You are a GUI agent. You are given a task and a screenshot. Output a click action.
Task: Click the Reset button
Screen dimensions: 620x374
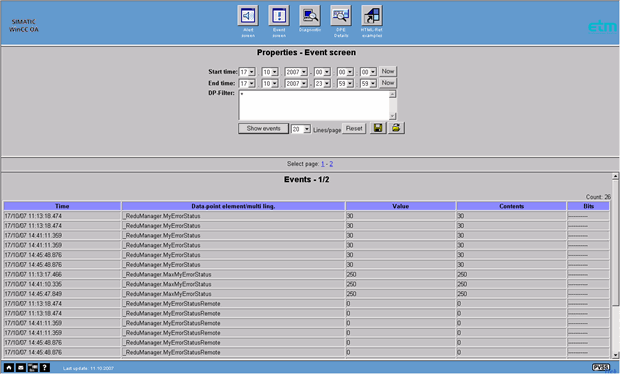354,128
